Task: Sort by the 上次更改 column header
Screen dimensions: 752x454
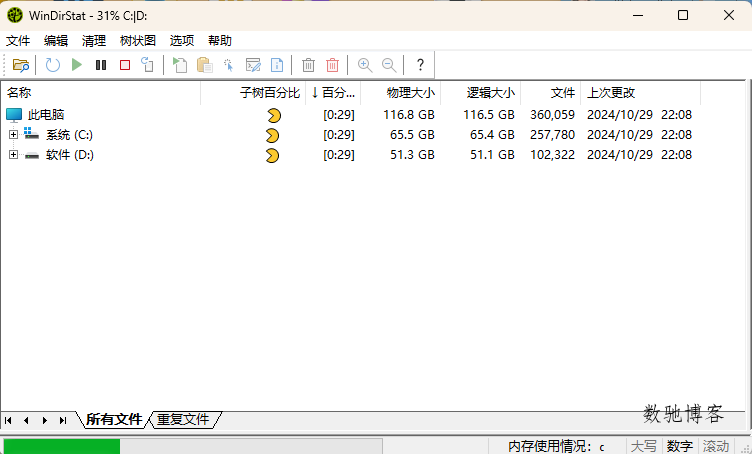Action: [x=640, y=93]
